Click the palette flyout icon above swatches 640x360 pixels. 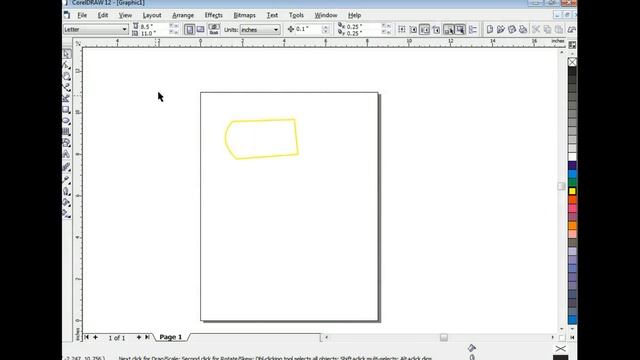click(x=572, y=45)
